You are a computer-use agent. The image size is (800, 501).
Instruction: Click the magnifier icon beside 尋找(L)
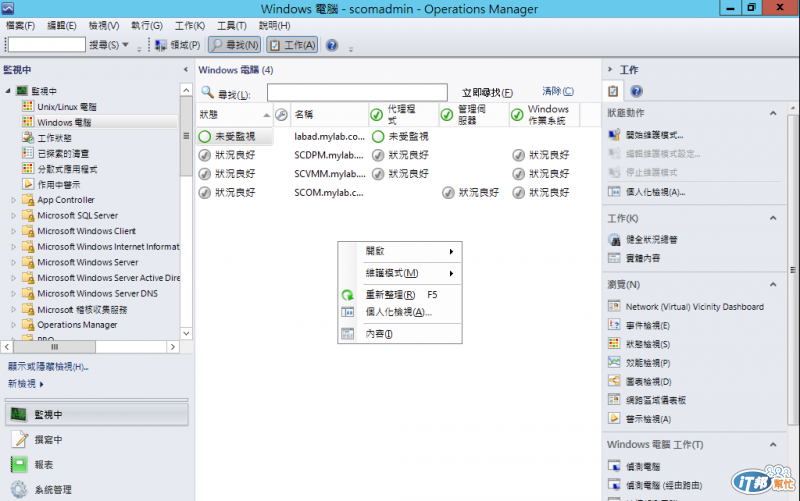(207, 92)
